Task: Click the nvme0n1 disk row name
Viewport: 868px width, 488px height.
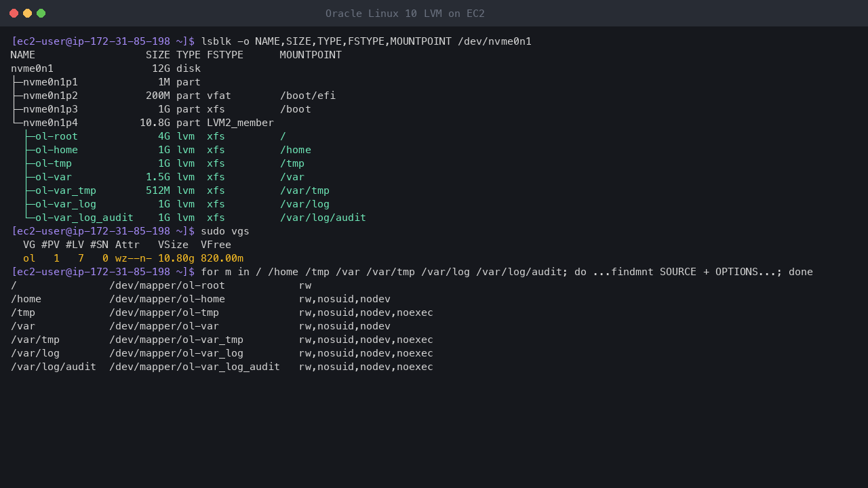Action: pyautogui.click(x=32, y=68)
